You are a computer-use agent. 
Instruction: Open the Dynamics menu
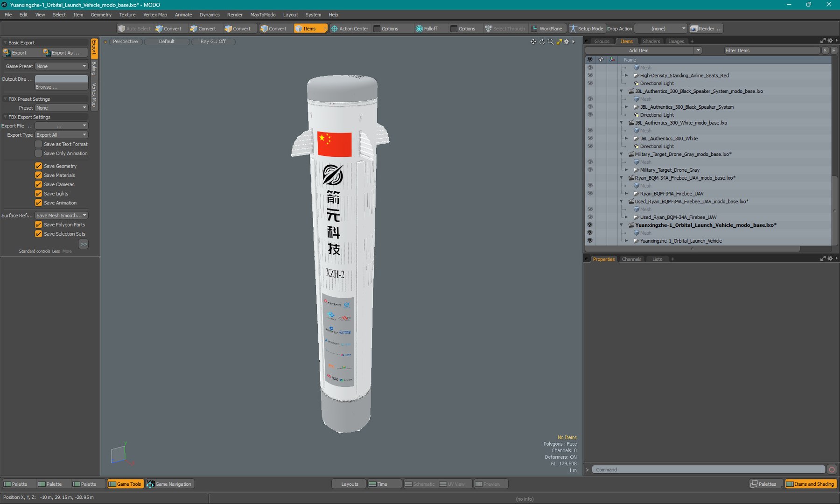click(x=210, y=14)
